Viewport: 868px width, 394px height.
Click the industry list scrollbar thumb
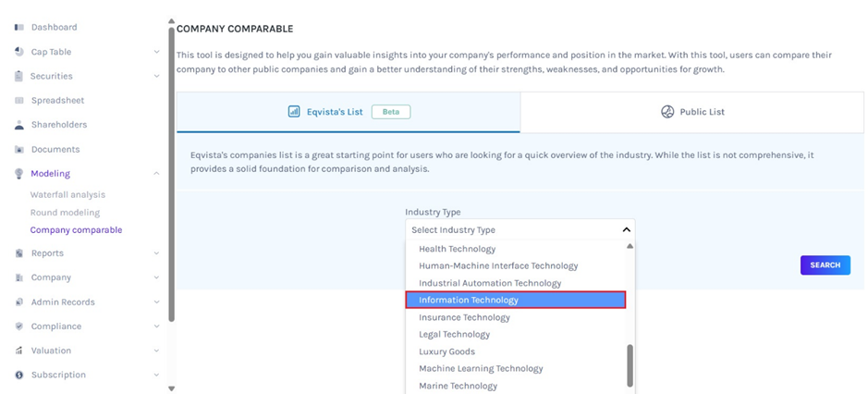pyautogui.click(x=630, y=365)
